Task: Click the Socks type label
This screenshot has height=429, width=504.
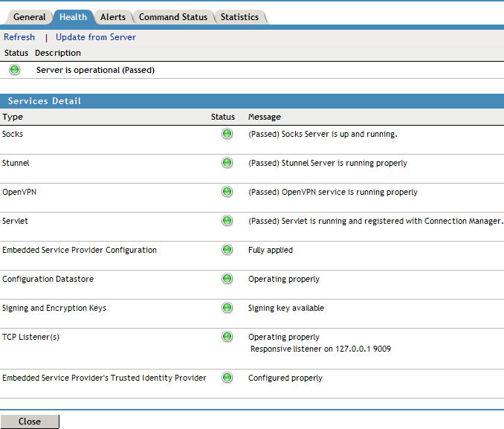Action: (13, 134)
